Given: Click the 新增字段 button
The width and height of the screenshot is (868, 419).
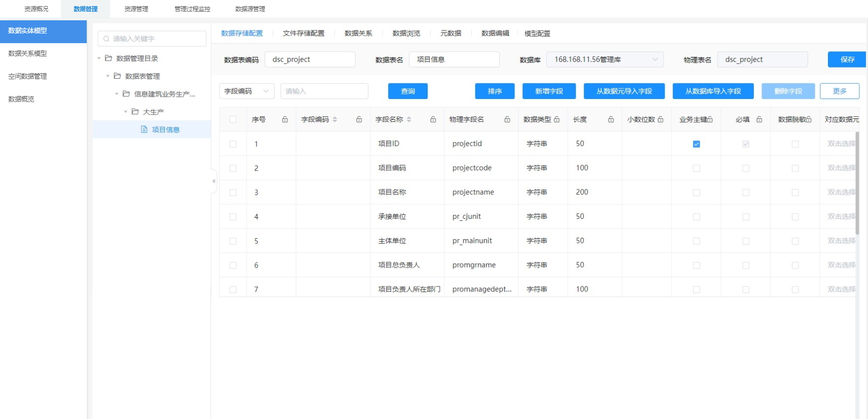Looking at the screenshot, I should tap(549, 91).
